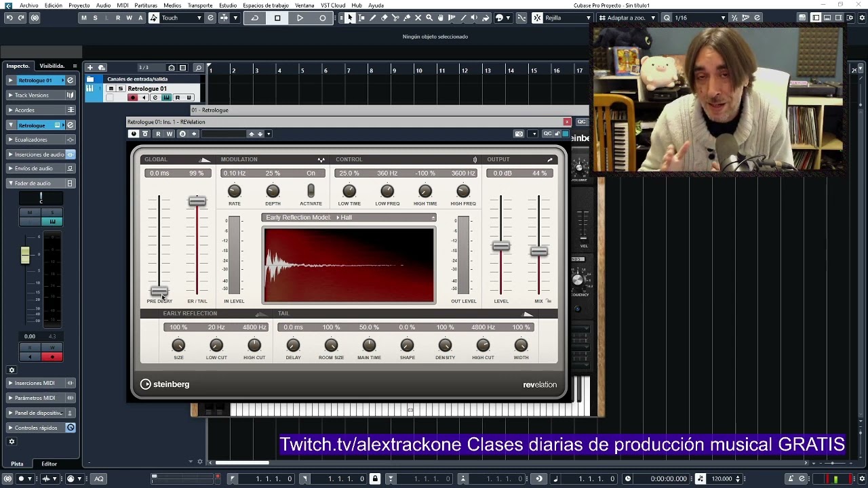
Task: Select the Object Selection arrow tool
Action: coord(350,18)
